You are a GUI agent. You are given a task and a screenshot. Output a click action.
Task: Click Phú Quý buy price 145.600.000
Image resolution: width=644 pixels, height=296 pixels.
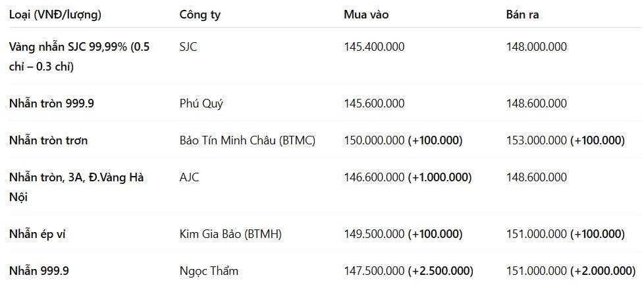[x=374, y=104]
